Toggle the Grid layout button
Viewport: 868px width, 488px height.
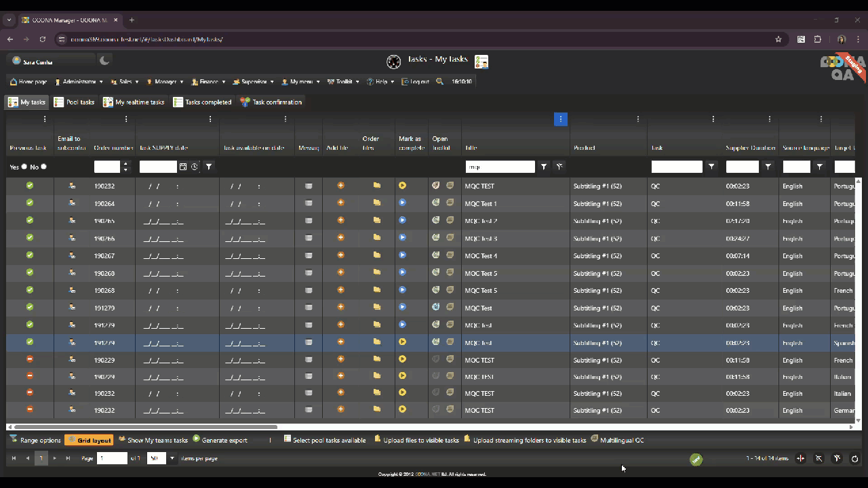[89, 441]
